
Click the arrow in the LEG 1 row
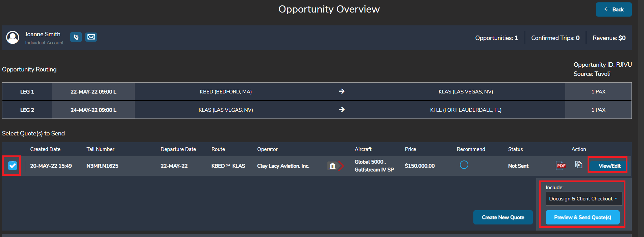342,91
